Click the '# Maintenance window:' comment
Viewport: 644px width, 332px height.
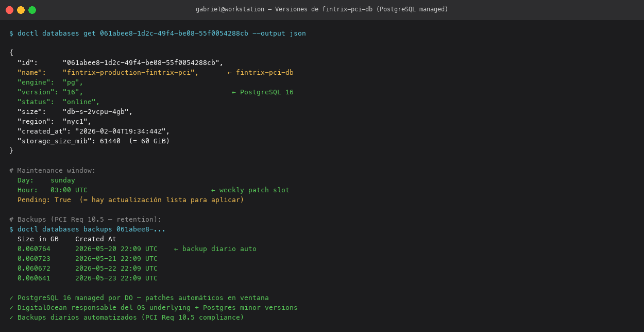tap(53, 170)
